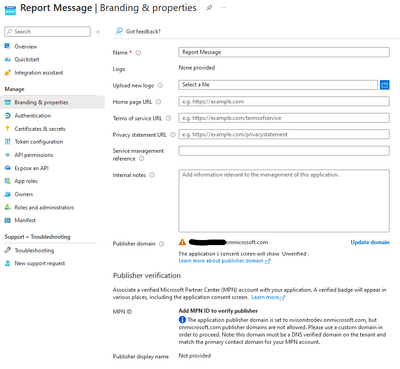Screen dimensions: 400x369
Task: Select the Manifest page
Action: [25, 220]
